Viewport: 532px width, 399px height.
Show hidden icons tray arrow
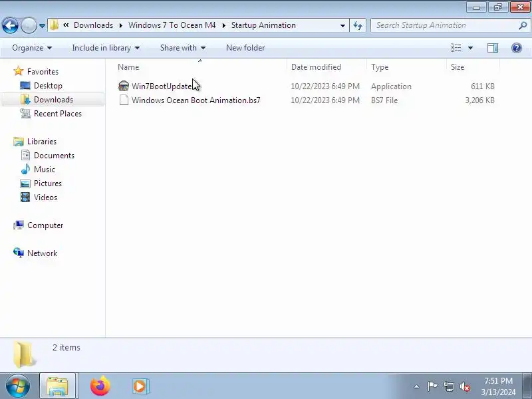[416, 386]
